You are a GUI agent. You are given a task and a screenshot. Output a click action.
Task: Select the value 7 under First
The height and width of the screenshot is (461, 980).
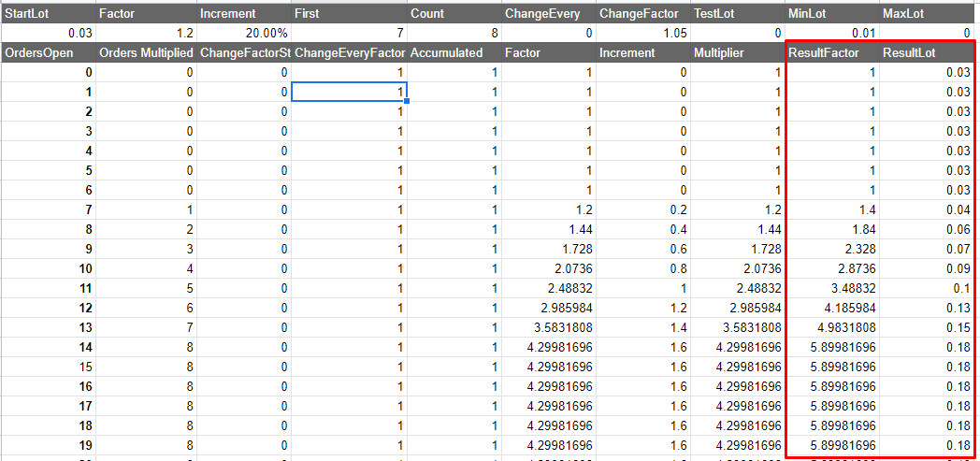tap(350, 33)
